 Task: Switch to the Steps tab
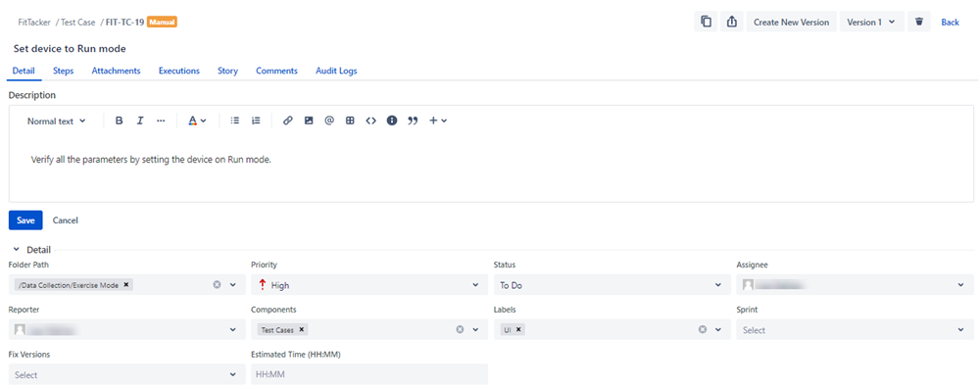(63, 71)
